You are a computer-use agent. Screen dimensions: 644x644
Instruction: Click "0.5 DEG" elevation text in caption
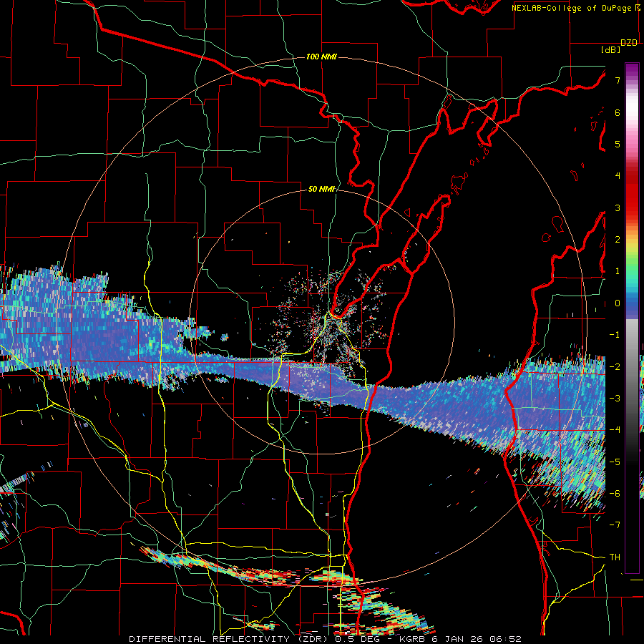(x=357, y=639)
